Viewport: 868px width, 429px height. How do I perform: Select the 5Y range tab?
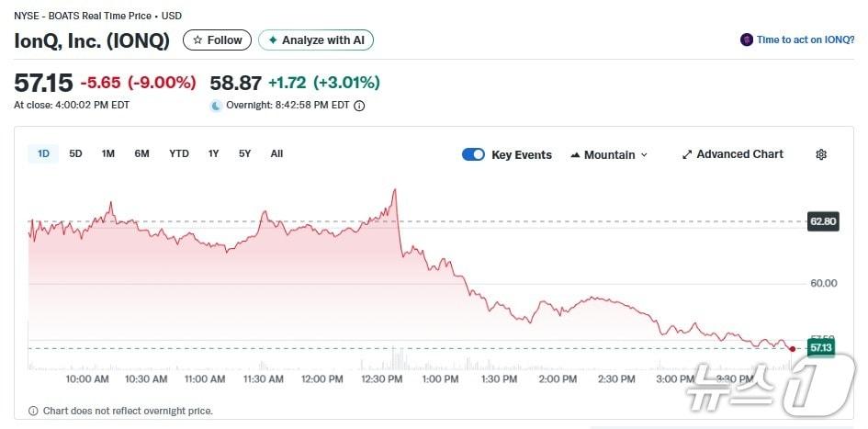point(244,153)
